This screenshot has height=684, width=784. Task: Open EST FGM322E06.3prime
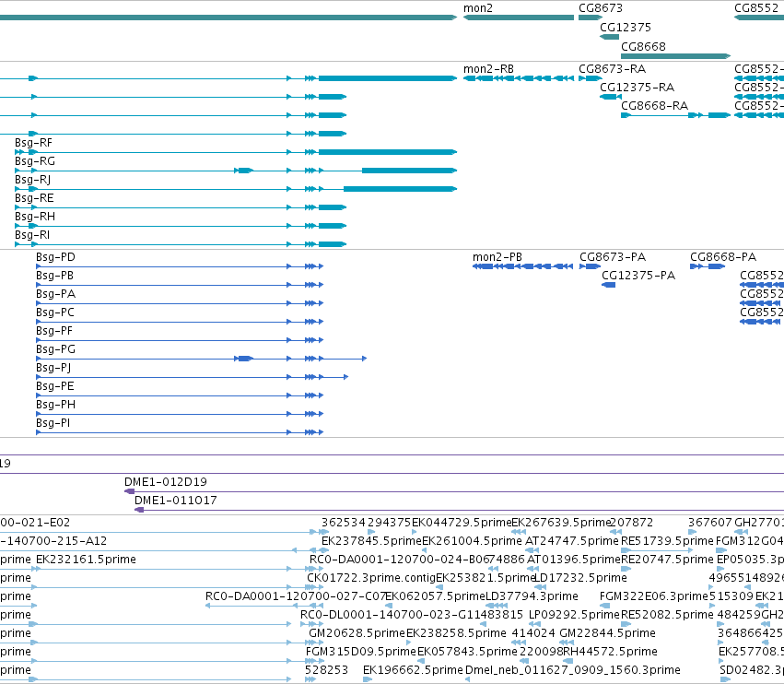pos(653,596)
